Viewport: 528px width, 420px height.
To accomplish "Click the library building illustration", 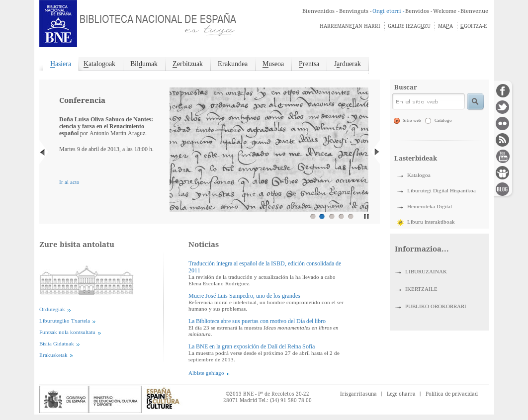I will pyautogui.click(x=87, y=280).
